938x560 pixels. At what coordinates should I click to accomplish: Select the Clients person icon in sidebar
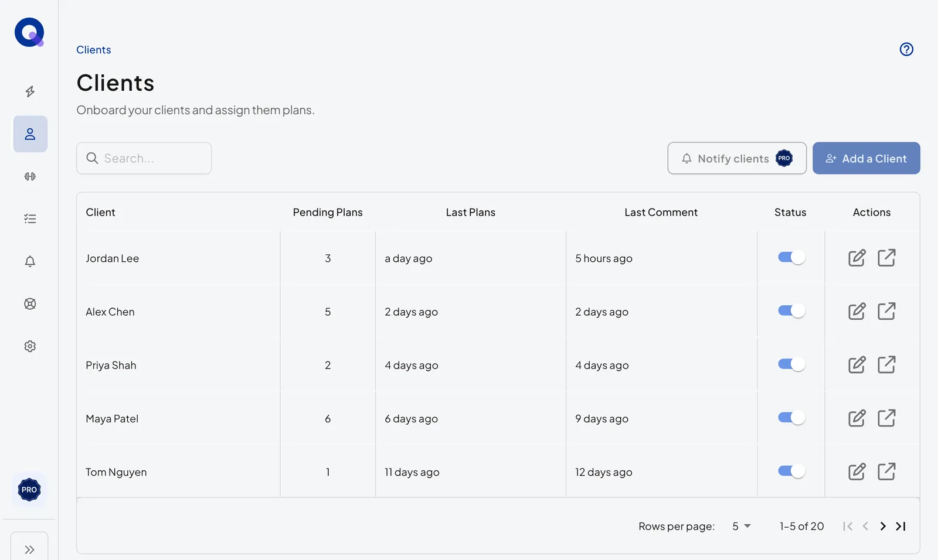30,134
